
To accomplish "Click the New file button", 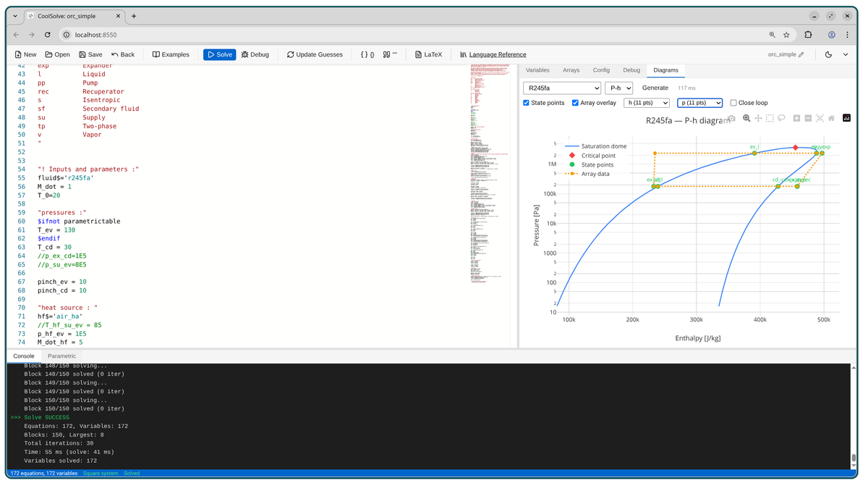I will click(x=25, y=54).
